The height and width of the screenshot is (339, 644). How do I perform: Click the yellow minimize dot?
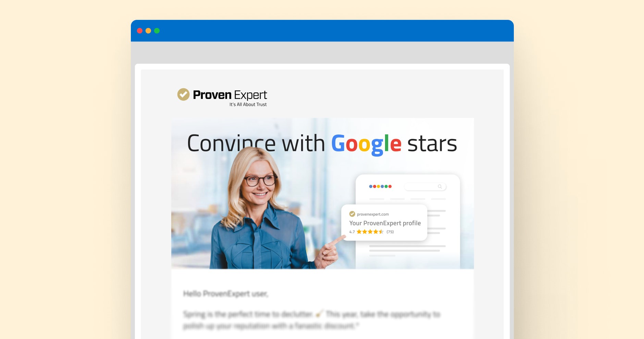coord(148,31)
